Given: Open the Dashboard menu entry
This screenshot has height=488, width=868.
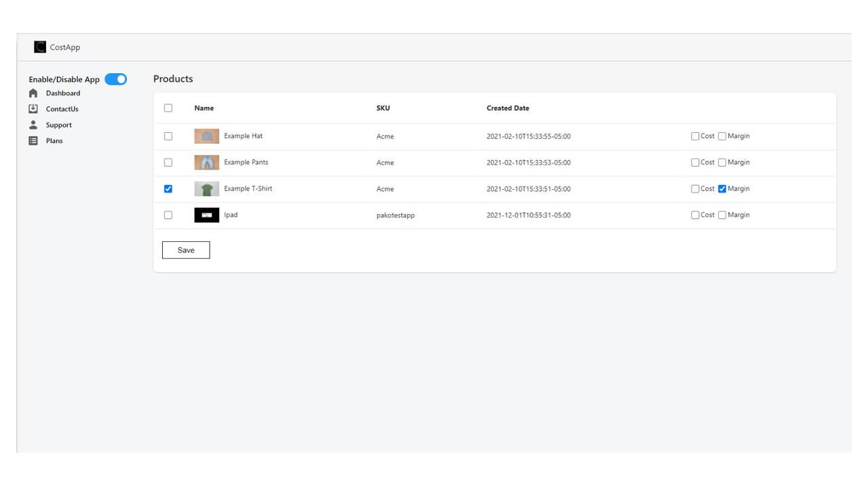Looking at the screenshot, I should tap(63, 93).
